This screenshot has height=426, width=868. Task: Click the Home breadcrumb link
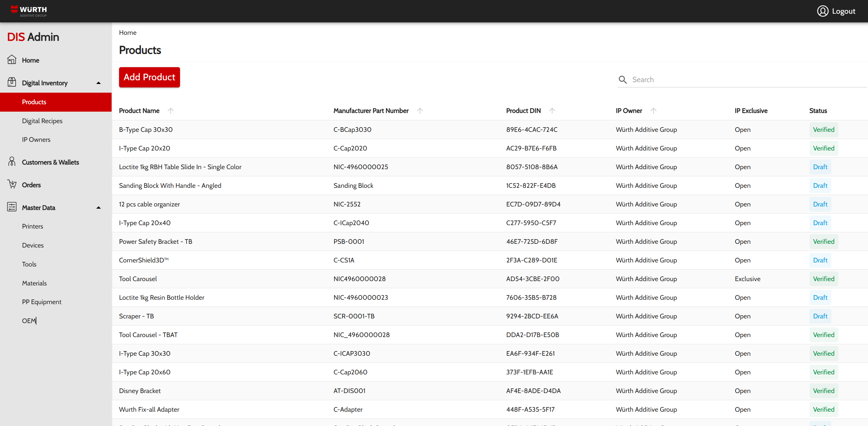point(128,33)
